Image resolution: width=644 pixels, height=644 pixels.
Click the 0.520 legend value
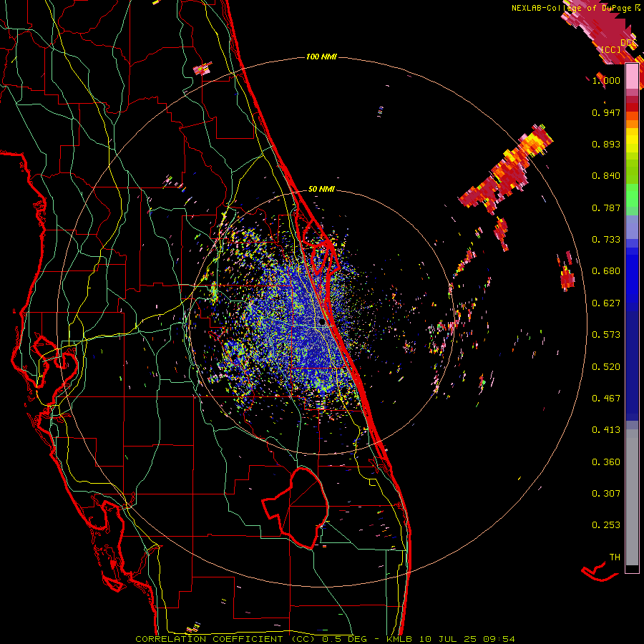(x=606, y=367)
